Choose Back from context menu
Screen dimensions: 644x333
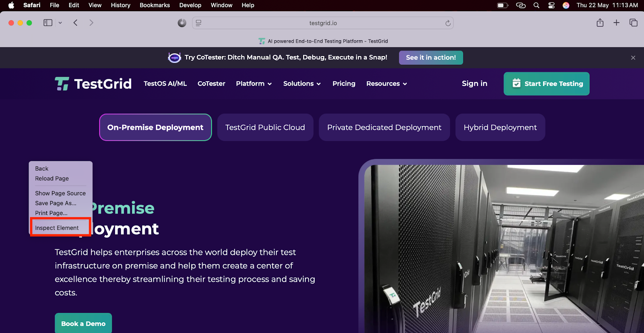[61, 169]
